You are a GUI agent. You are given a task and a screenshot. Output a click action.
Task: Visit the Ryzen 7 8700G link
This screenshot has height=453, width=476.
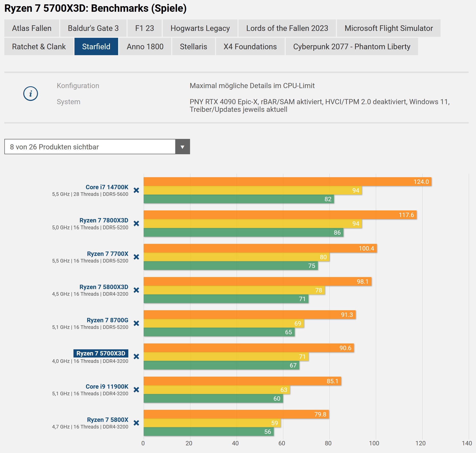[107, 320]
